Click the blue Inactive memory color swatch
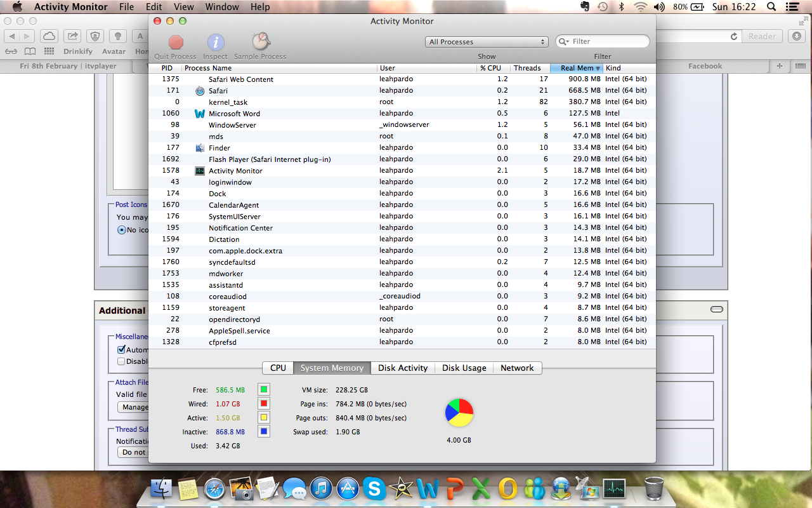 tap(264, 431)
